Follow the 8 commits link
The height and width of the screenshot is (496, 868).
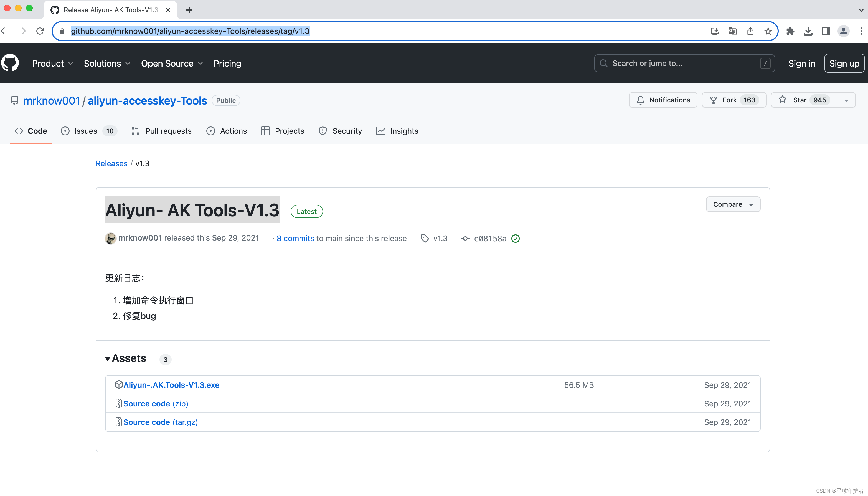coord(295,238)
